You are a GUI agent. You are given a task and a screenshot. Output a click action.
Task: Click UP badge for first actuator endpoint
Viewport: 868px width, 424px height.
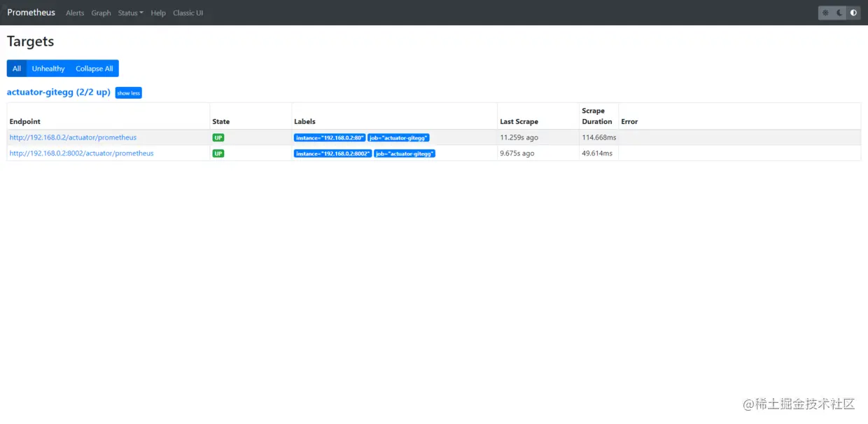218,138
